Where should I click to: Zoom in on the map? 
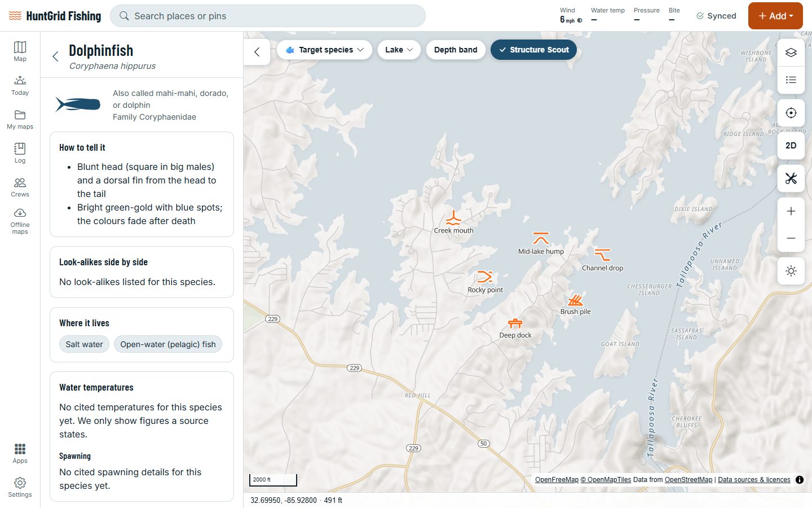791,211
